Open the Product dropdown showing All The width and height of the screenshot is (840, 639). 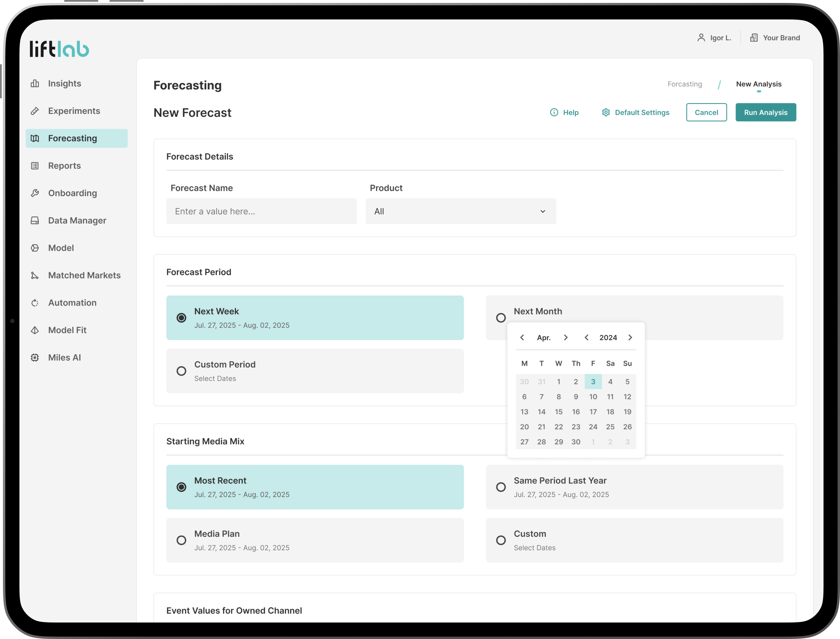click(x=460, y=211)
